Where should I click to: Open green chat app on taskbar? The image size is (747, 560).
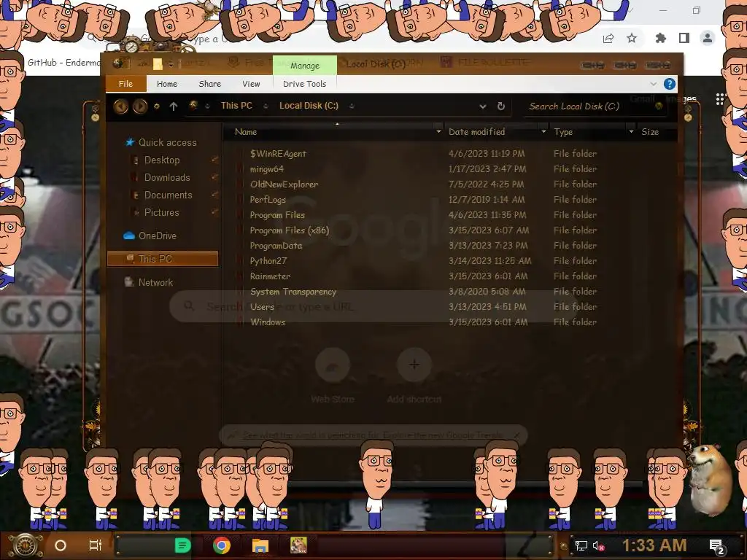(x=182, y=545)
